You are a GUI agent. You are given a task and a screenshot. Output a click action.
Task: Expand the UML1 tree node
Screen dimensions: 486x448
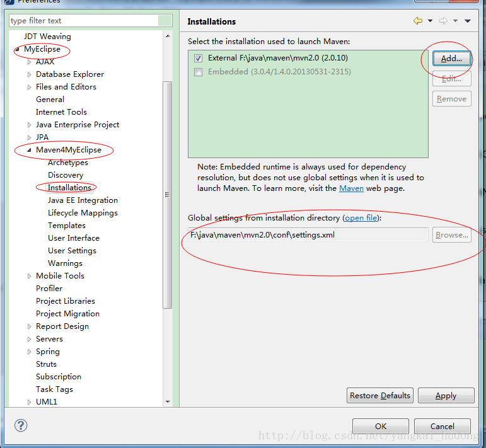click(29, 402)
